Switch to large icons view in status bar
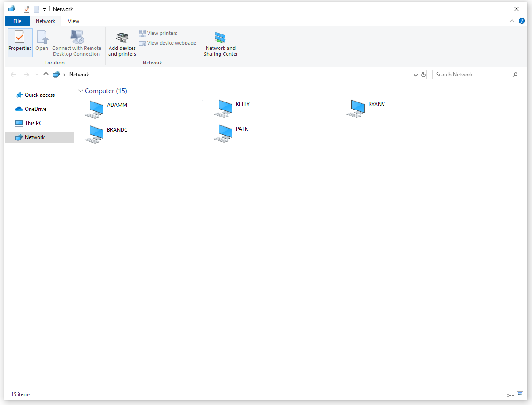This screenshot has height=405, width=532. (520, 394)
